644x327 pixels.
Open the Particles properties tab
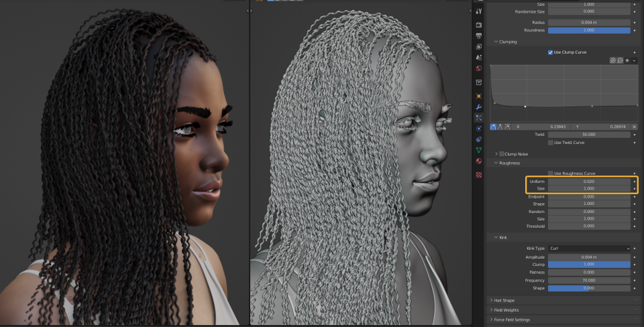(478, 118)
